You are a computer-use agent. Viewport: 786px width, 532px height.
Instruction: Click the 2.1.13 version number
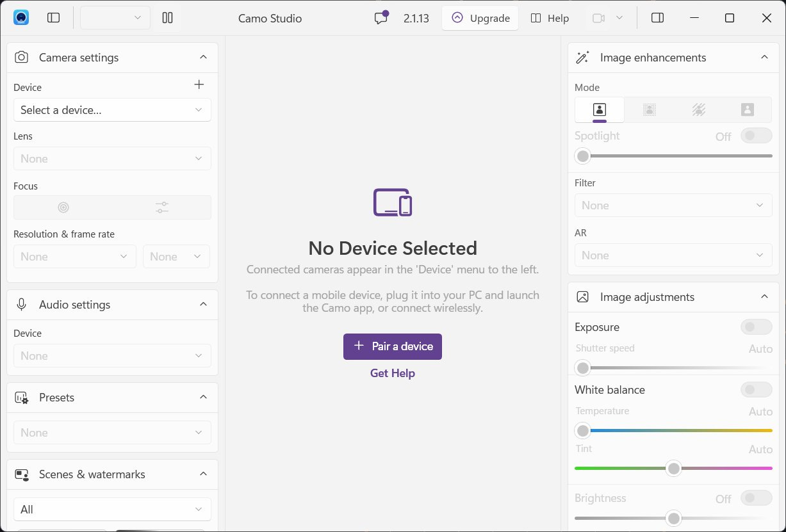click(x=416, y=18)
